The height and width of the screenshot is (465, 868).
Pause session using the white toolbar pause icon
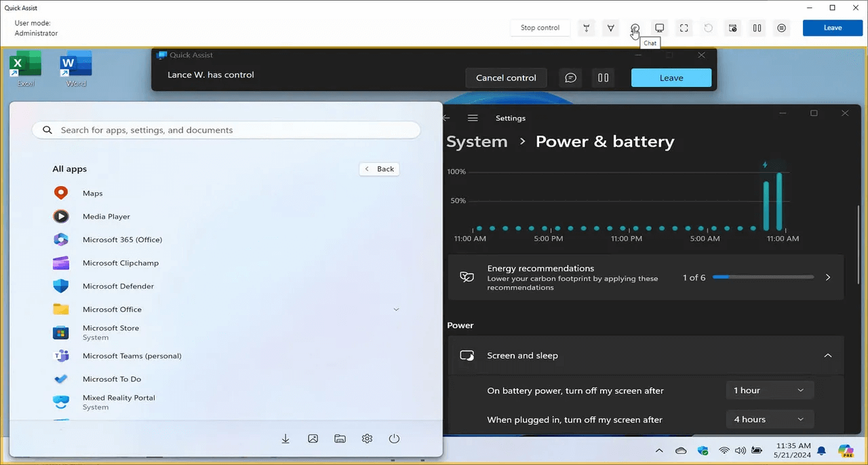[x=757, y=28]
